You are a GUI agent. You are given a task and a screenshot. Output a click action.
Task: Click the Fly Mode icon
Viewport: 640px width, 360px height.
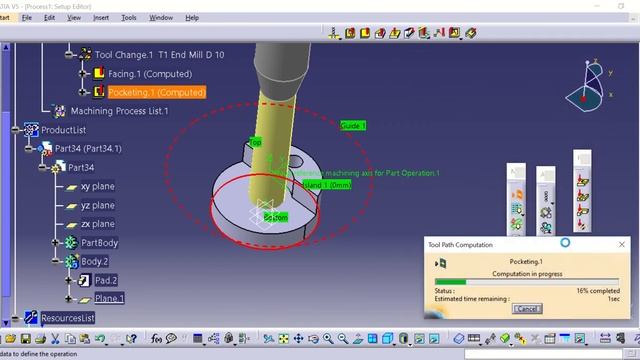tap(269, 338)
